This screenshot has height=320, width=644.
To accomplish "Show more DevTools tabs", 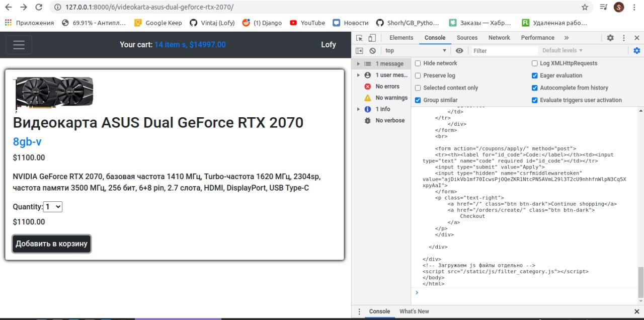I will coord(567,38).
